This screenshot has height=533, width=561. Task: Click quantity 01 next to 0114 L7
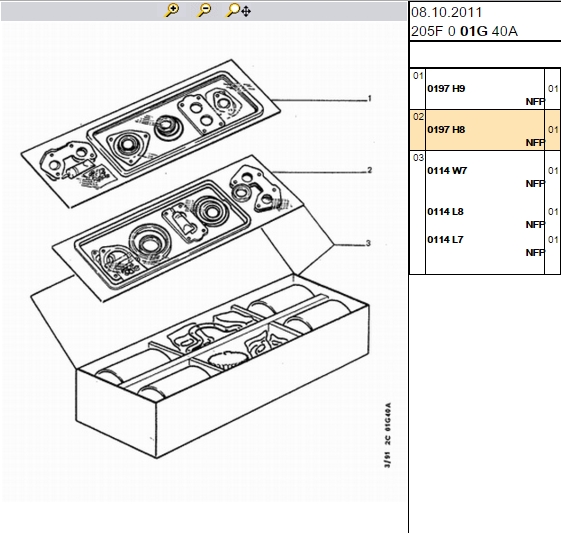pos(553,240)
